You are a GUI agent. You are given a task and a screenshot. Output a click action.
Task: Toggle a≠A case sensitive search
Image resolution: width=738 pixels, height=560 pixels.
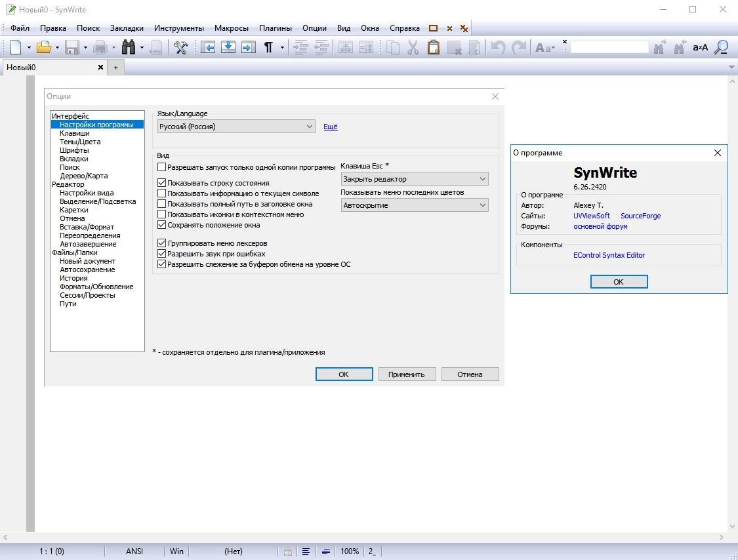701,47
